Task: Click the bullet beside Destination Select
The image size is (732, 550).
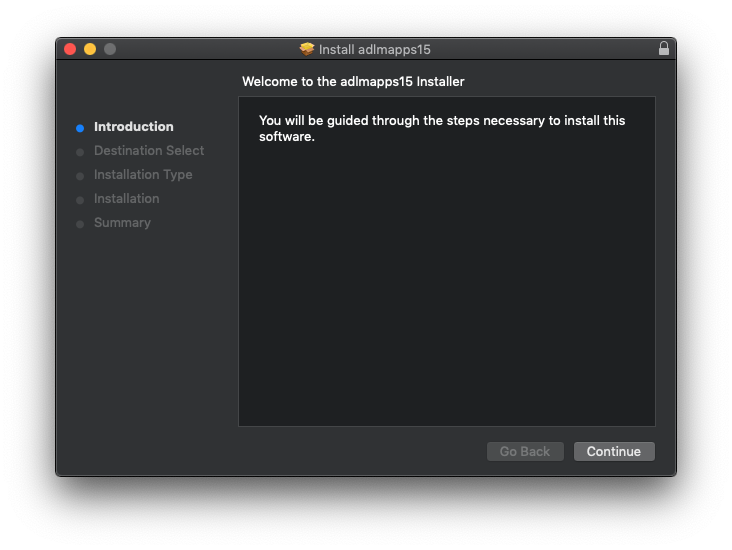Action: tap(80, 152)
